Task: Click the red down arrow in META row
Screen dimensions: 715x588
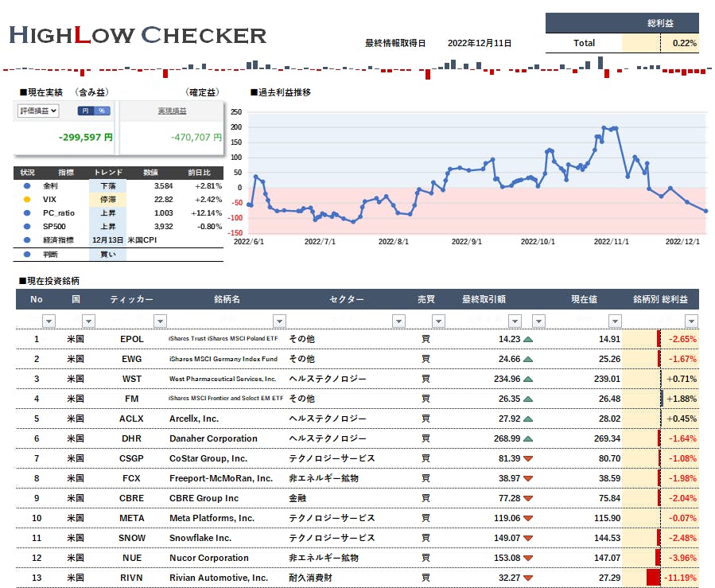Action: tap(528, 518)
